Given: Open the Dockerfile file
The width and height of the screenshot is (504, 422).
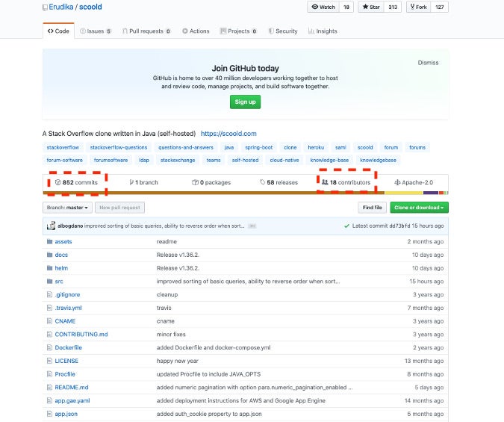Looking at the screenshot, I should tap(69, 347).
